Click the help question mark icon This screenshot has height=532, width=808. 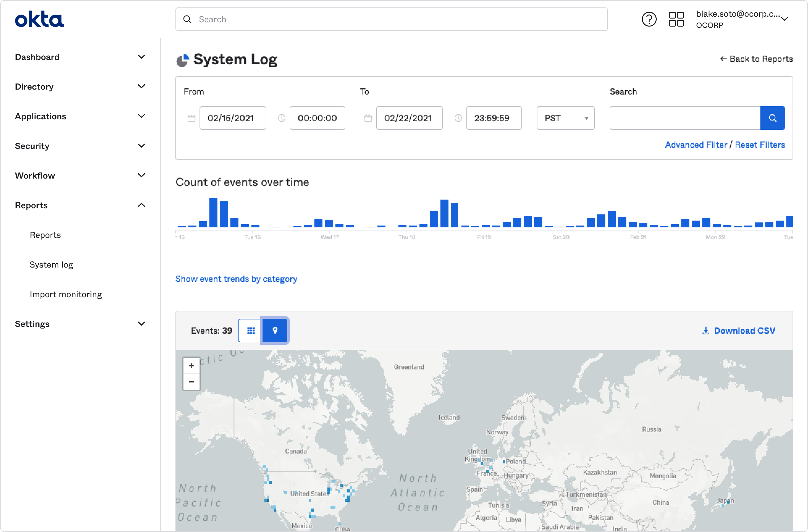[x=649, y=19]
